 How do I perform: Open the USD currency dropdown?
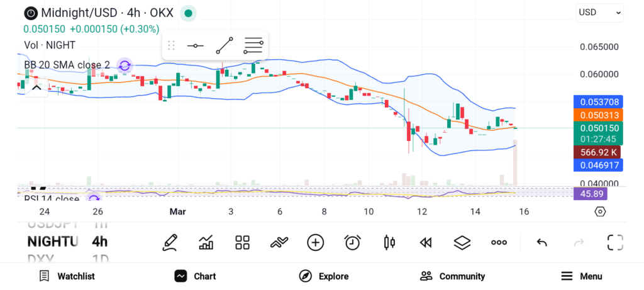[599, 12]
